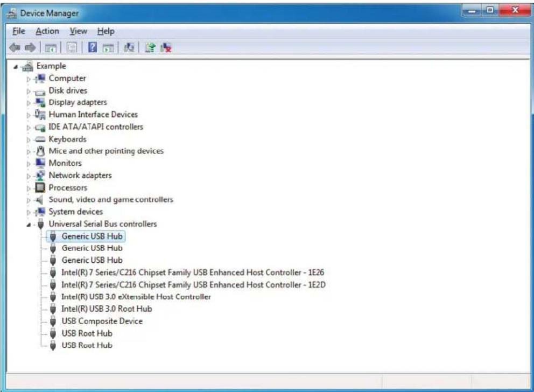
Task: Click the Keyboards category icon
Action: coord(40,139)
